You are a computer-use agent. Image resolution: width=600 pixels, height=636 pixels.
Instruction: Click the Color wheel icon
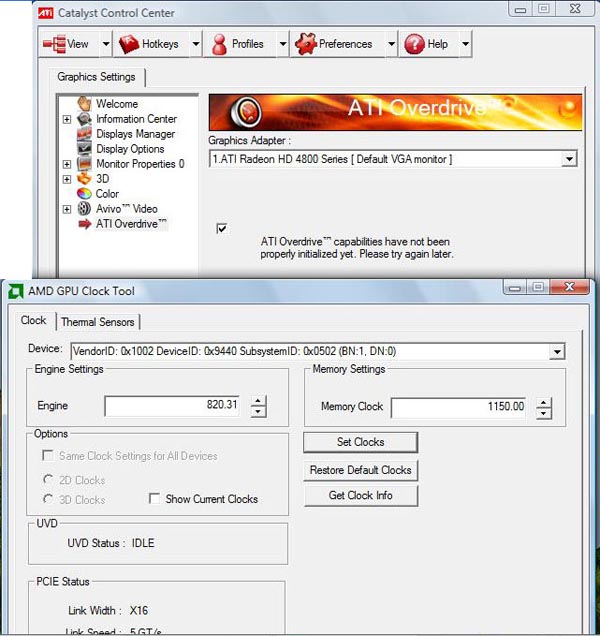click(x=84, y=193)
